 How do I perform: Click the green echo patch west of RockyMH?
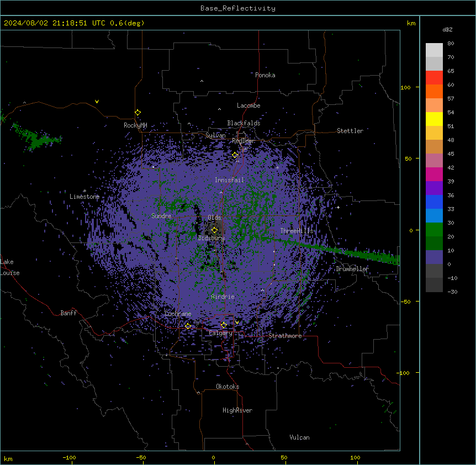[x=36, y=137]
